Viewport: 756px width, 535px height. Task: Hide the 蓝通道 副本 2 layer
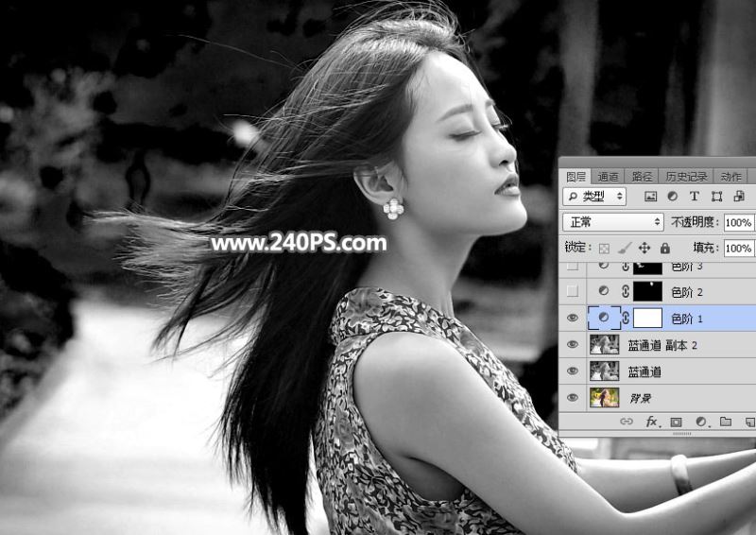pos(573,344)
